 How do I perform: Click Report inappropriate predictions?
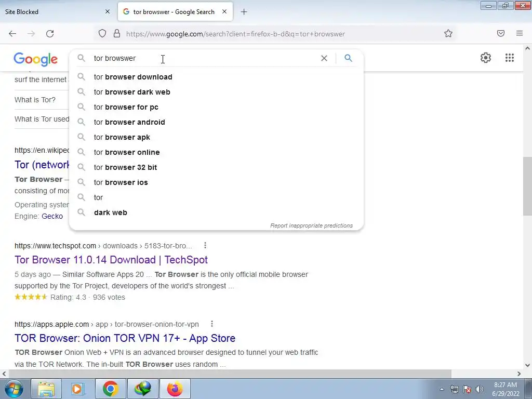point(312,225)
